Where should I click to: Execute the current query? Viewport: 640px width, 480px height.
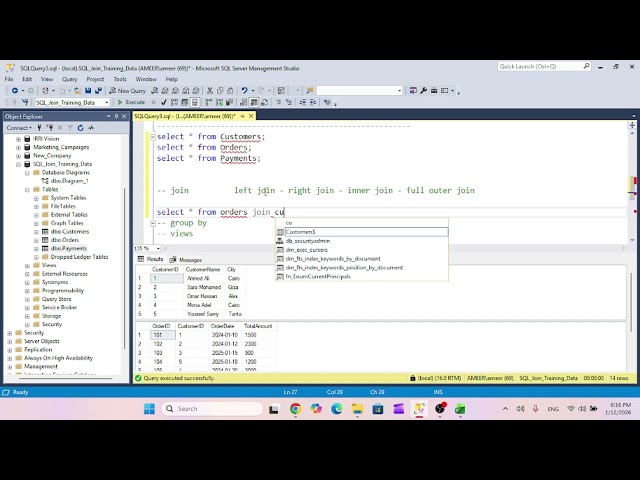click(131, 102)
